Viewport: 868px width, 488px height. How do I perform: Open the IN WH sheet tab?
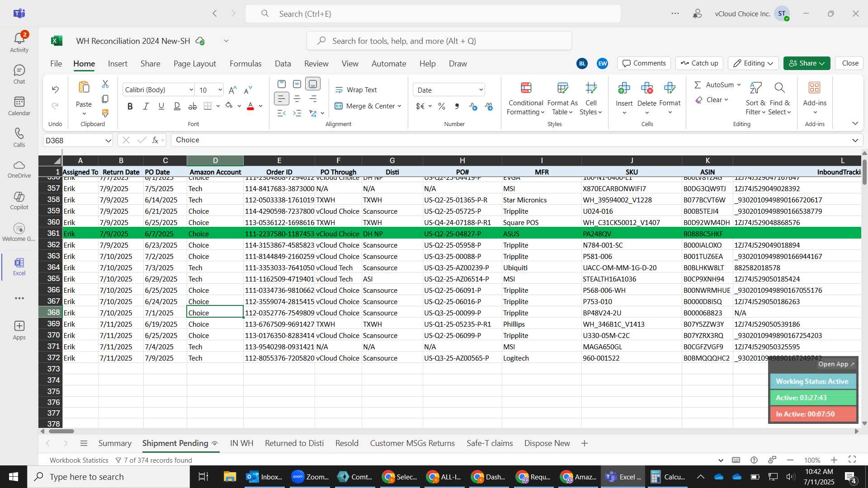241,443
